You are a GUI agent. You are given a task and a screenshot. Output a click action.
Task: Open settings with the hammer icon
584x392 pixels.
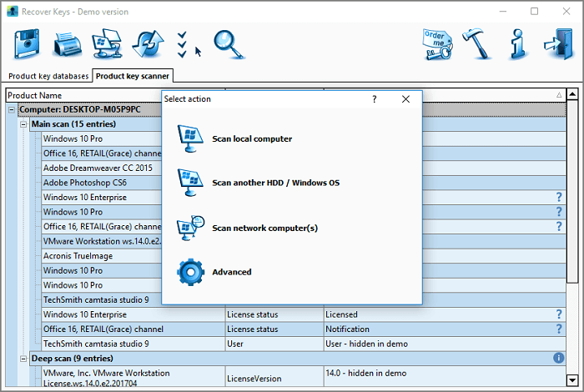pyautogui.click(x=478, y=43)
